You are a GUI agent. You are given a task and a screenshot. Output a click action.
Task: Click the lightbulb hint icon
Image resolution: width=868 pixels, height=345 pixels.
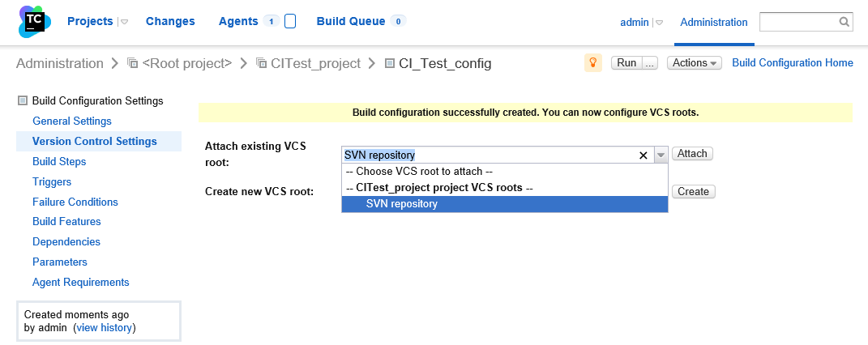pyautogui.click(x=593, y=63)
